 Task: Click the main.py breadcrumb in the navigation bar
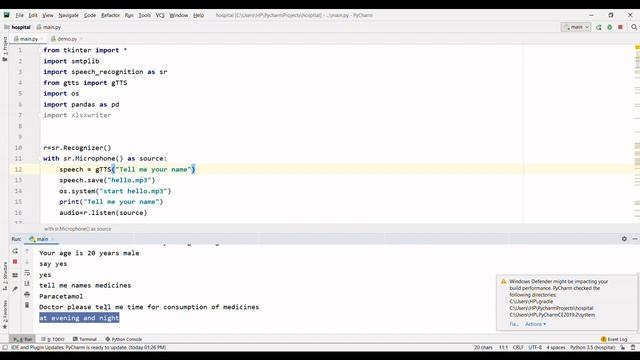[49, 27]
